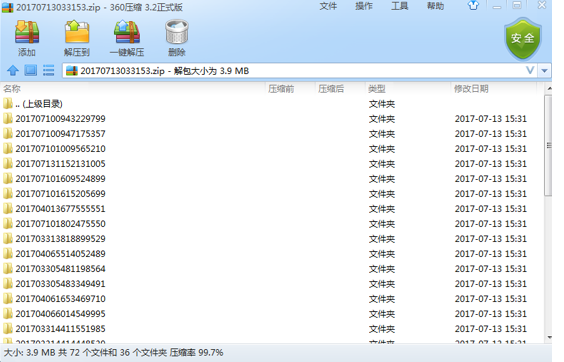Click the V button in address bar
Image resolution: width=564 pixels, height=362 pixels.
[x=530, y=70]
